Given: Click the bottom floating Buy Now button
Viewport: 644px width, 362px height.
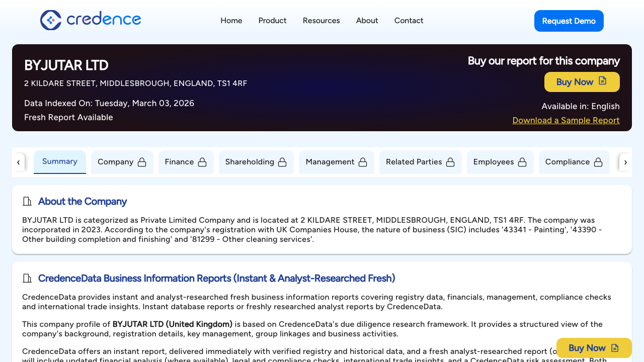Looking at the screenshot, I should [x=594, y=347].
